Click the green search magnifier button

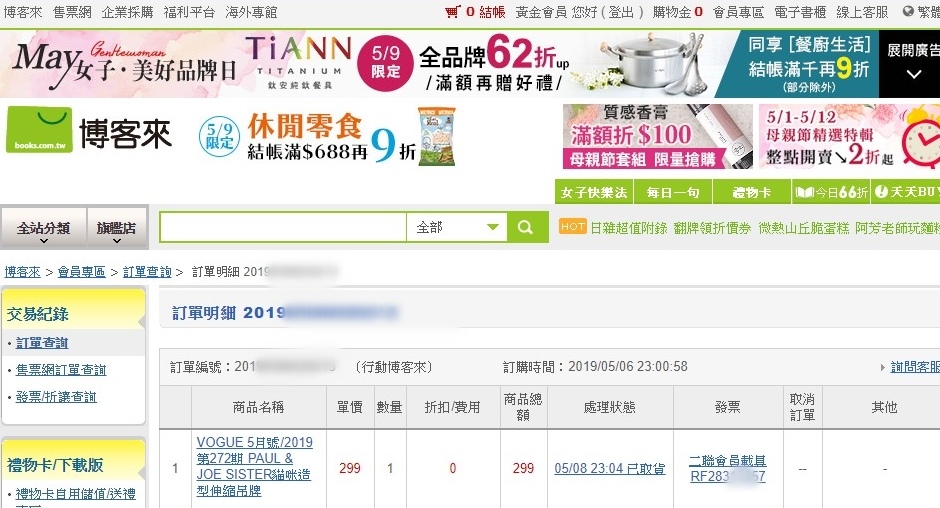[527, 227]
